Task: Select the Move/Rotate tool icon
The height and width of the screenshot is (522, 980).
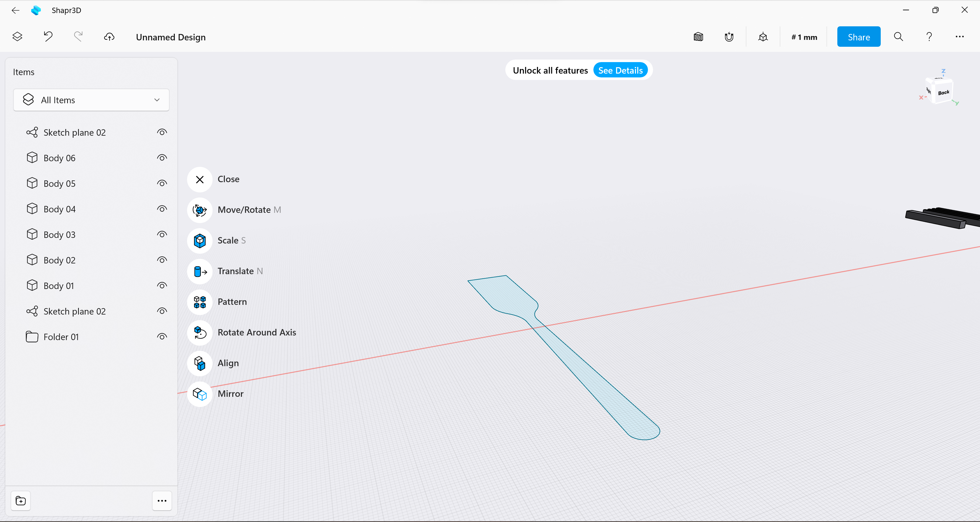Action: (199, 210)
